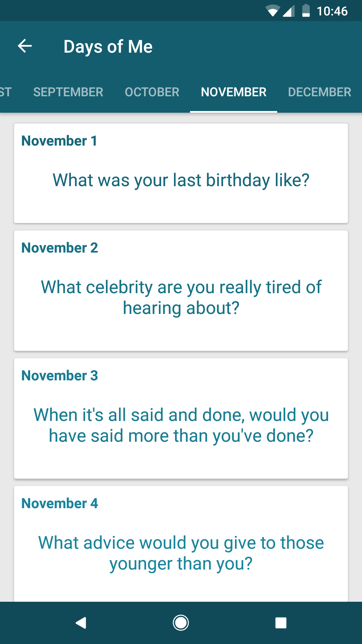
Task: Open the November 1 birthday question card
Action: click(x=181, y=180)
